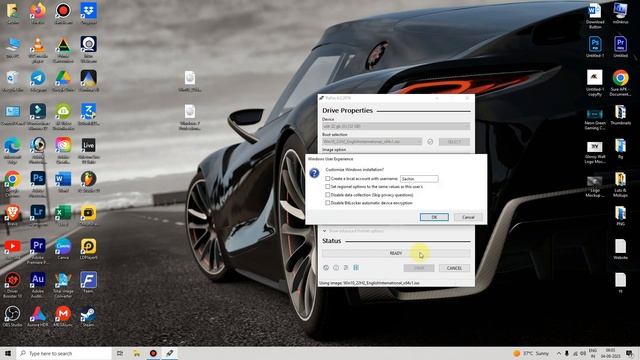640x360 pixels.
Task: Open This PC desktop icon
Action: pyautogui.click(x=13, y=47)
